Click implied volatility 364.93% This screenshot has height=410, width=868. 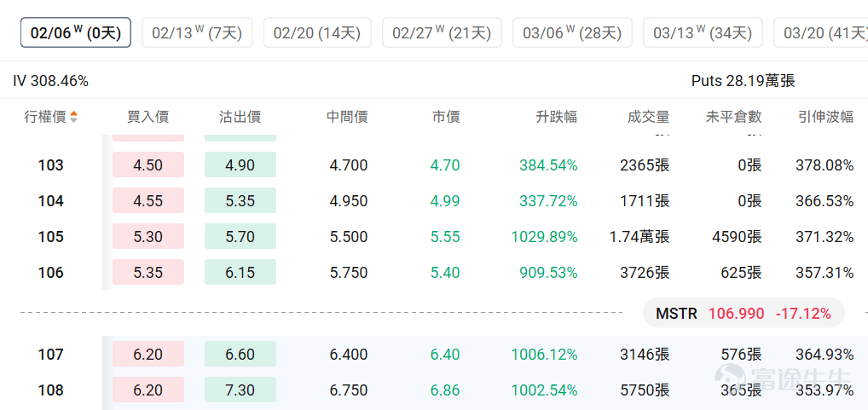click(825, 354)
